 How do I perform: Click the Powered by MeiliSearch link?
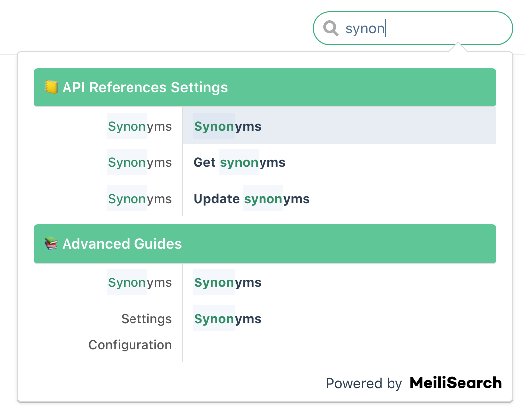(413, 383)
